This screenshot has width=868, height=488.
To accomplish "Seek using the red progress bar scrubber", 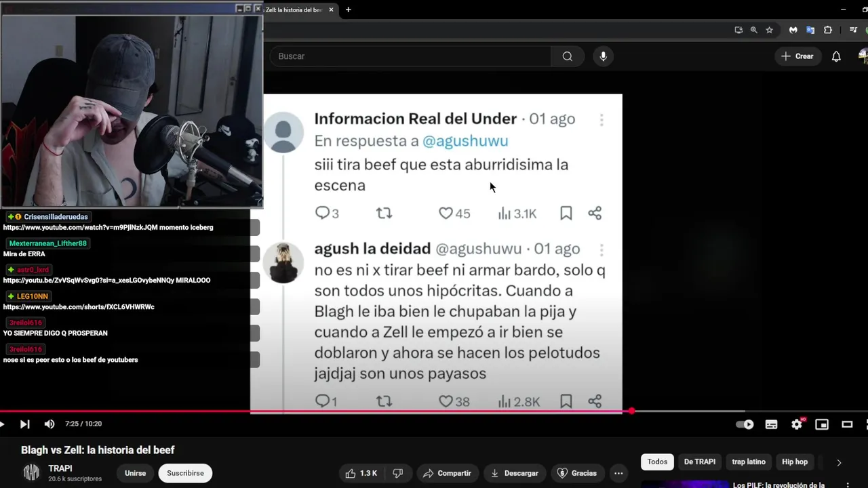I will click(x=631, y=411).
